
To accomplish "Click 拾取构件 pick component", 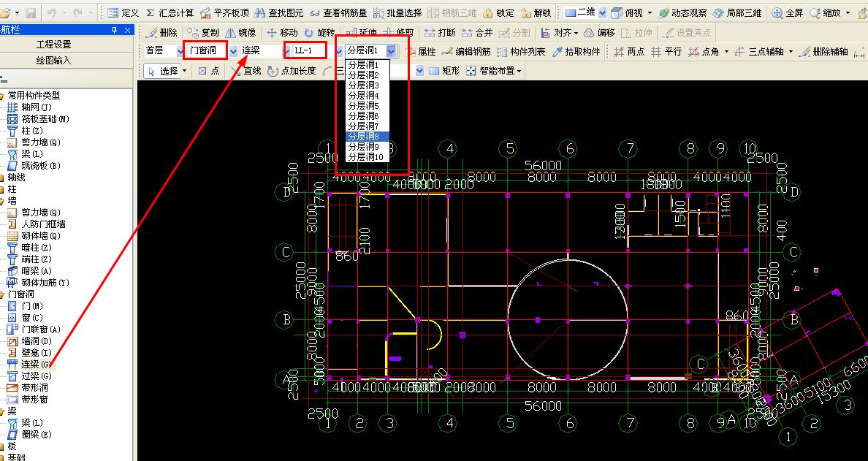I will click(x=576, y=51).
